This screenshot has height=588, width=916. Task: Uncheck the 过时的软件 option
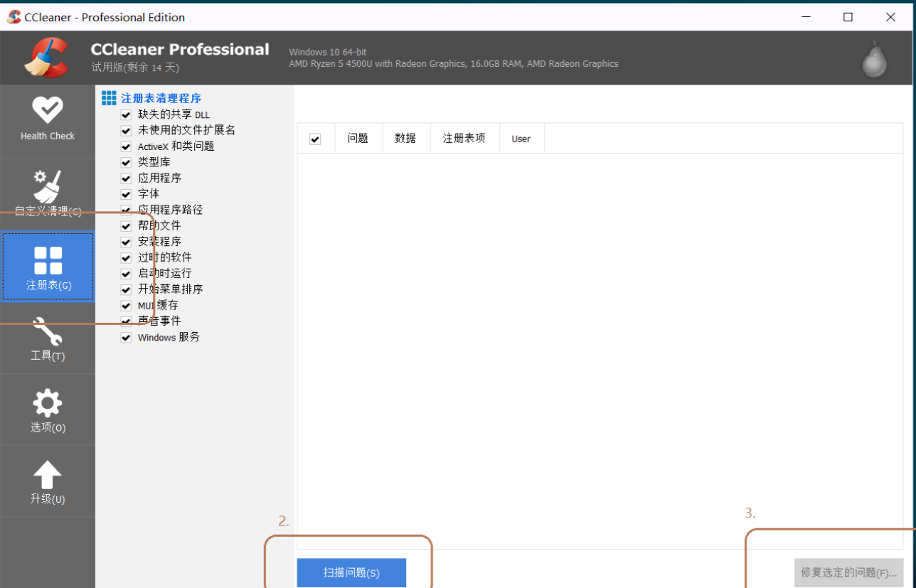coord(125,257)
